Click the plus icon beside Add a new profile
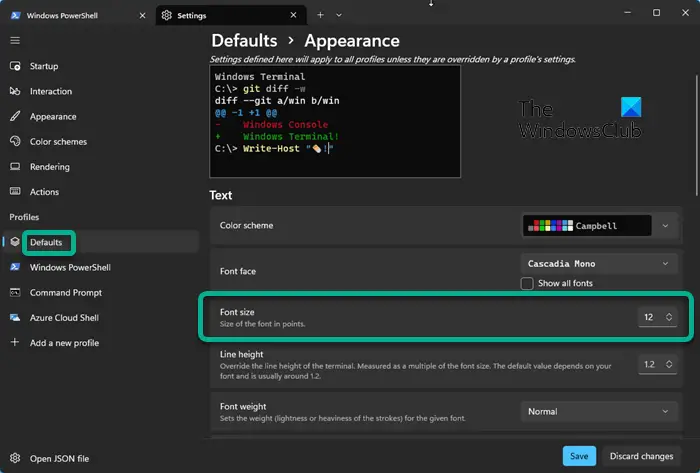 pyautogui.click(x=15, y=342)
